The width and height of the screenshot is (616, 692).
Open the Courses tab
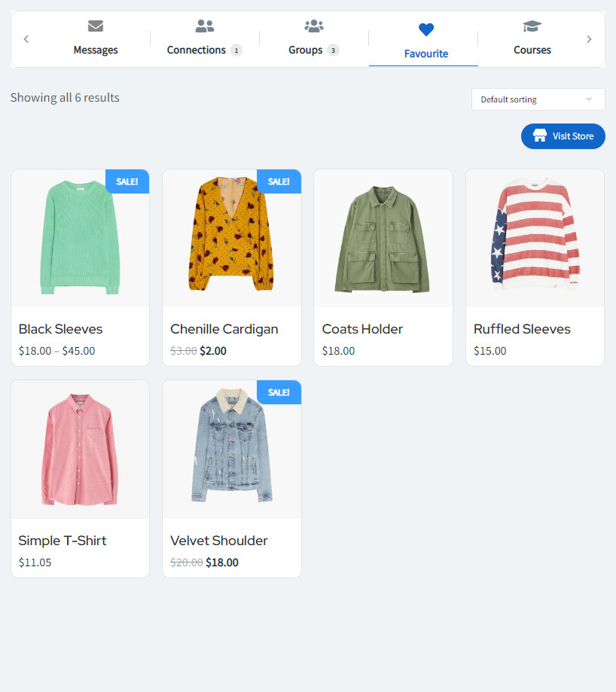pyautogui.click(x=532, y=50)
